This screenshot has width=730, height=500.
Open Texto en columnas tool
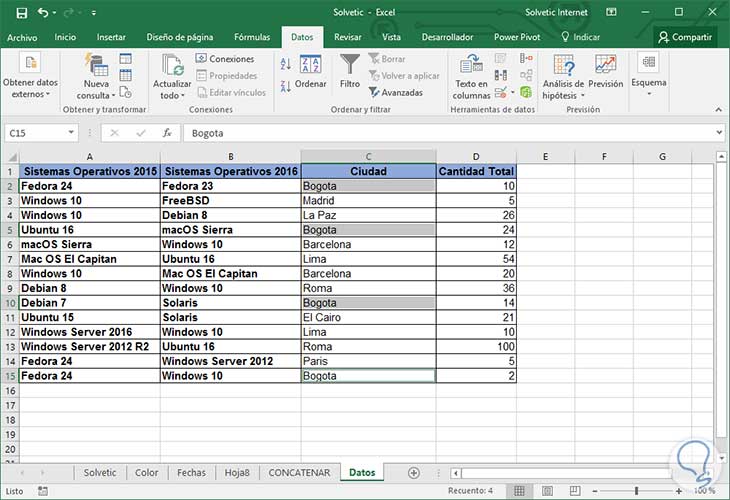click(471, 75)
